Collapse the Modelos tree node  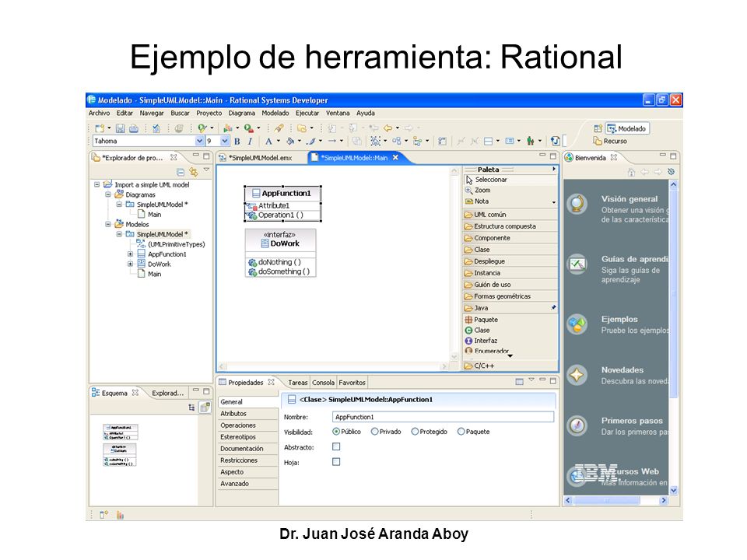pyautogui.click(x=108, y=224)
